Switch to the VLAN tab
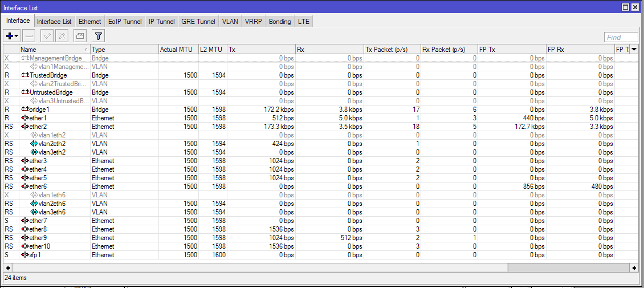Screen dimensions: 644x288 pos(230,22)
